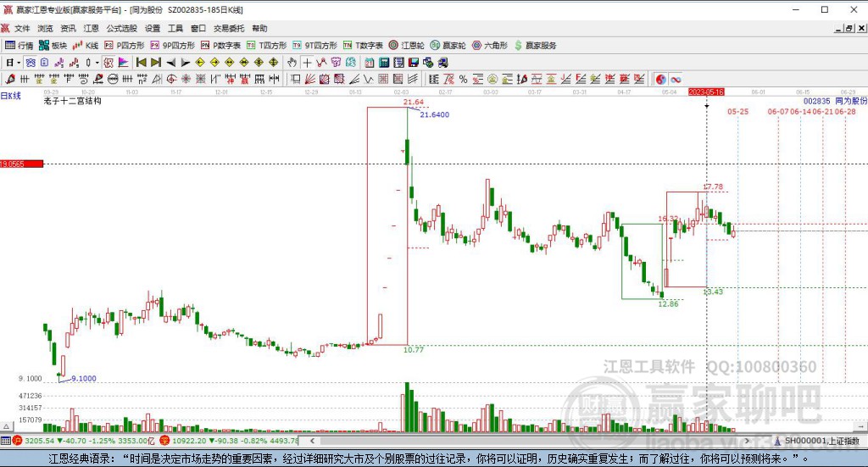Click the 10922.20 index value
Viewport: 868px width, 467px height.
(x=189, y=441)
